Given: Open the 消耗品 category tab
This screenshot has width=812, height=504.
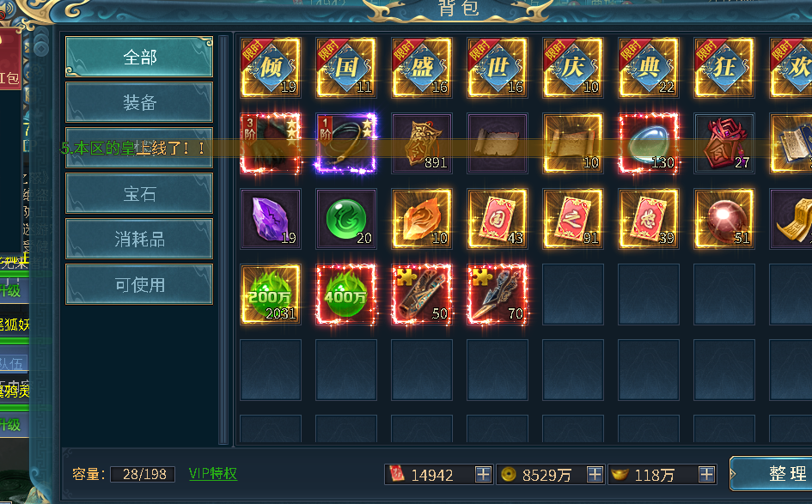Looking at the screenshot, I should tap(139, 239).
